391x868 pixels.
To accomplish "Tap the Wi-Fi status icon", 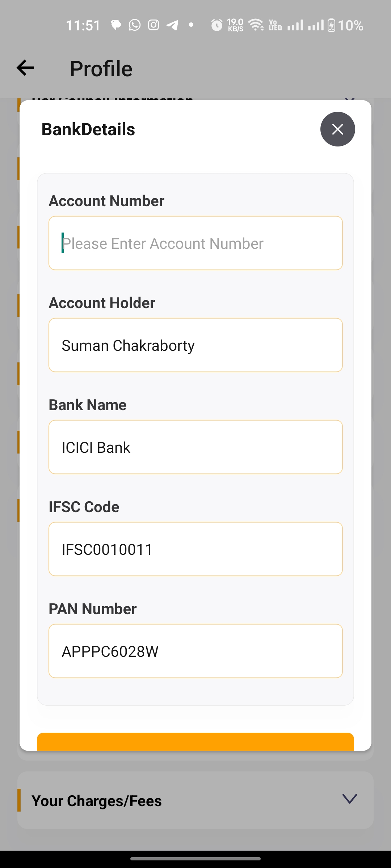I will [256, 25].
